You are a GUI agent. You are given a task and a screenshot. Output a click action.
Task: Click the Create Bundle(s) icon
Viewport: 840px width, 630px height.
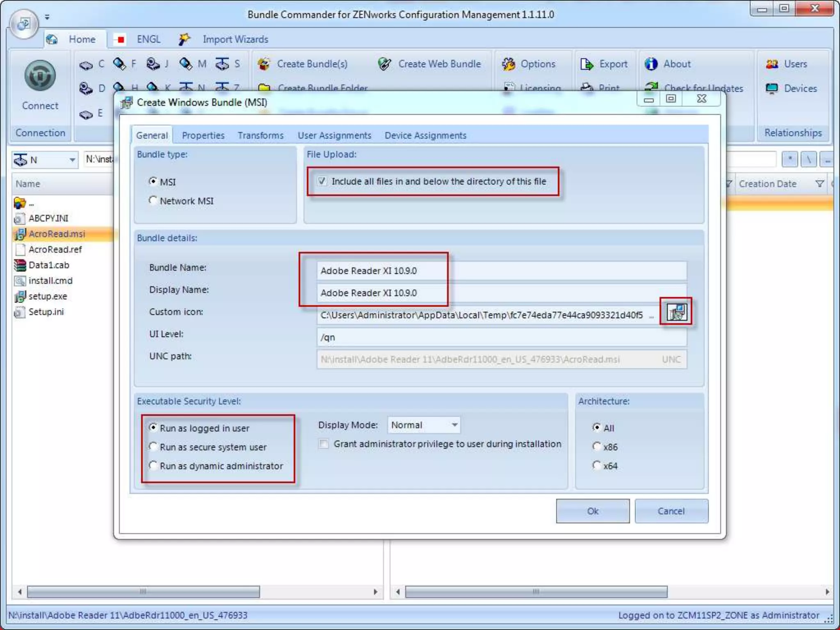(265, 64)
